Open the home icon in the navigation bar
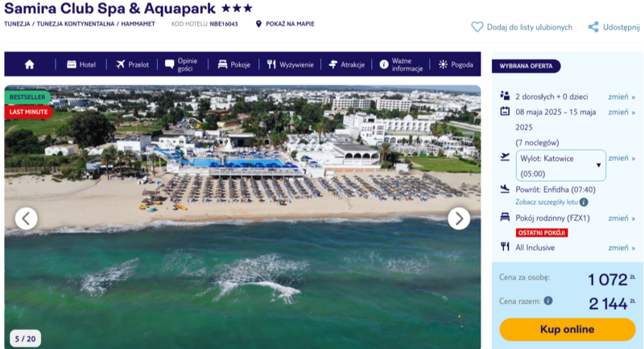Image resolution: width=644 pixels, height=349 pixels. 29,64
